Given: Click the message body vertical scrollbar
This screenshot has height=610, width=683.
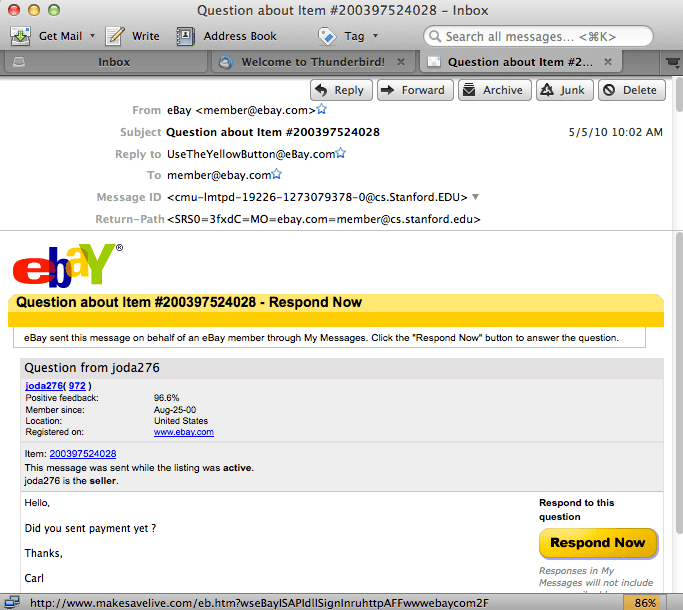Looking at the screenshot, I should (679, 383).
